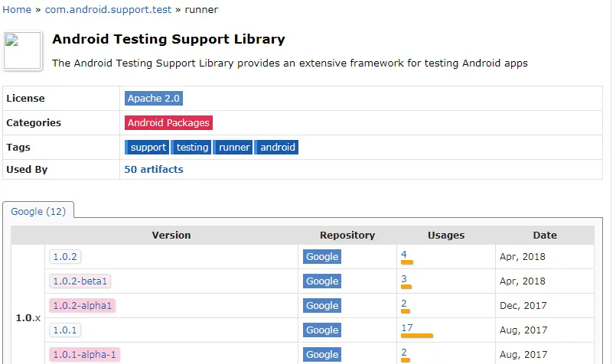
Task: Click Google repository badge for 1.0.2
Action: (x=322, y=257)
